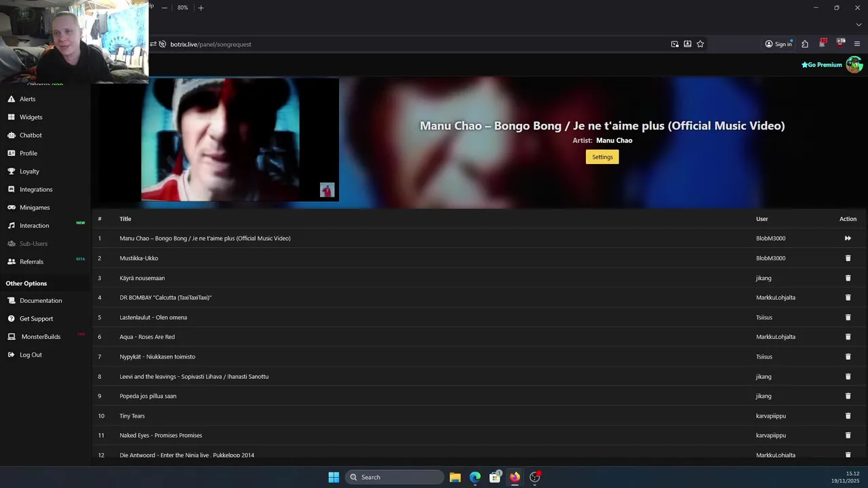Delete Nypykät - Niukkasen toimisto
This screenshot has height=488, width=868.
click(x=848, y=357)
